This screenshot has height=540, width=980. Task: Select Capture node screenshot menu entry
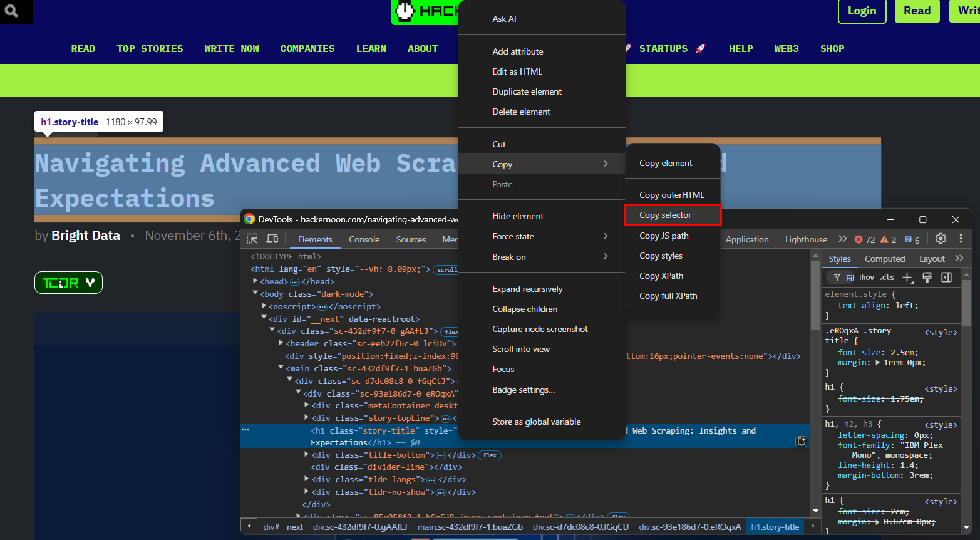pos(540,329)
